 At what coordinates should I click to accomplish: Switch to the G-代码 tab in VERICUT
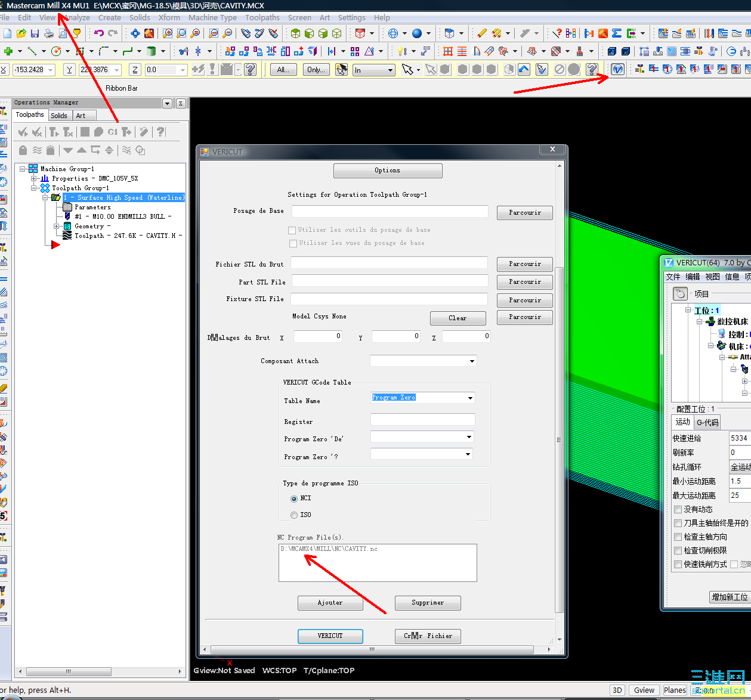[x=707, y=422]
